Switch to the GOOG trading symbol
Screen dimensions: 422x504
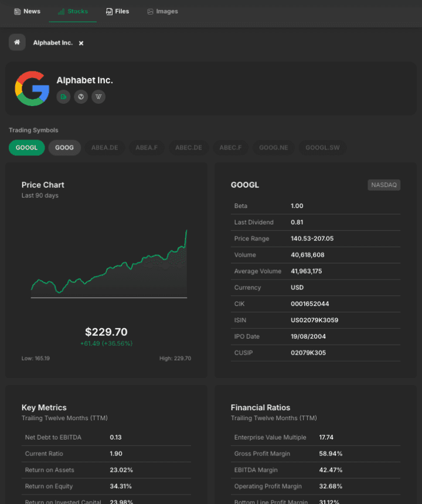pyautogui.click(x=64, y=148)
